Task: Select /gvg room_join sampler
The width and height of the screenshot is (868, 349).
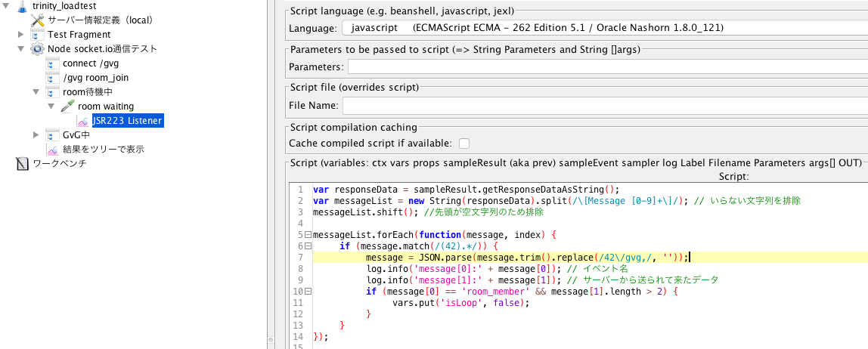Action: coord(96,78)
